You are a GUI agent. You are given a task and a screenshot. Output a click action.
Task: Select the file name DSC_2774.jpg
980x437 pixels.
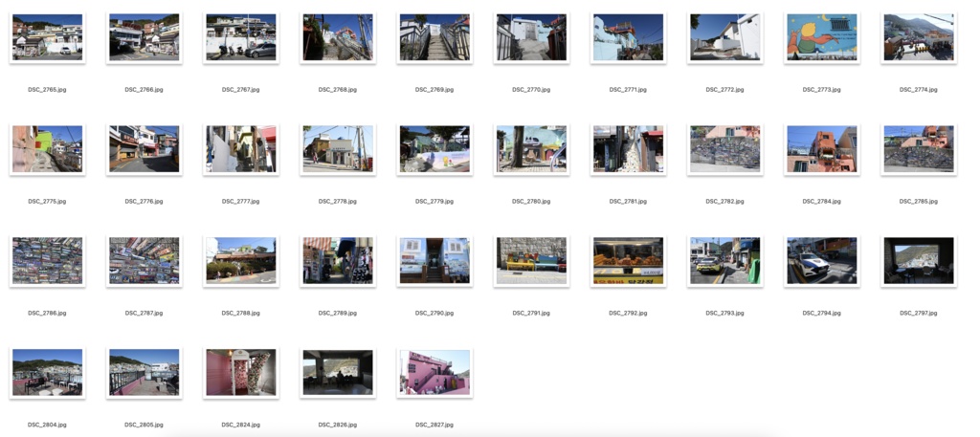point(919,90)
